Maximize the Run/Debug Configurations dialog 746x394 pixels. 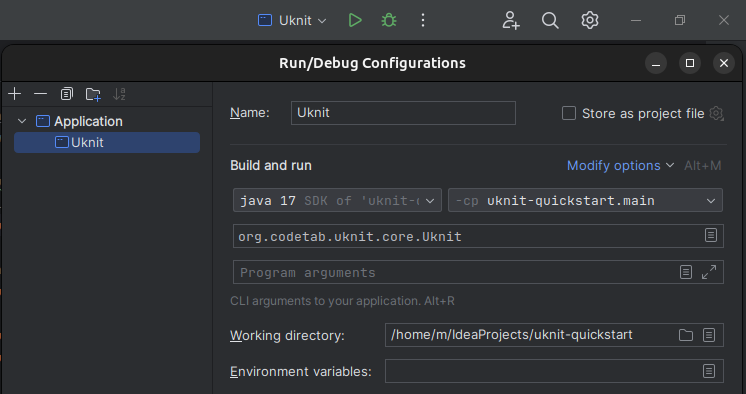pyautogui.click(x=690, y=63)
